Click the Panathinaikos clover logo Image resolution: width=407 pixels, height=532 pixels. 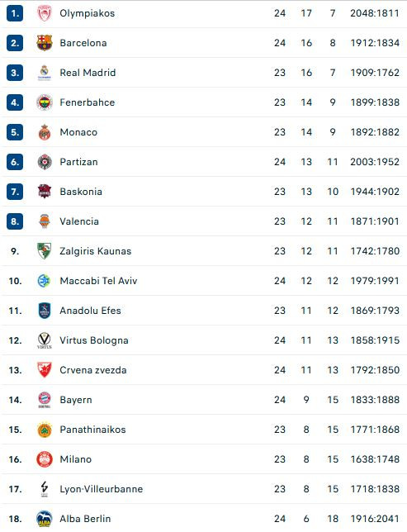pos(45,430)
